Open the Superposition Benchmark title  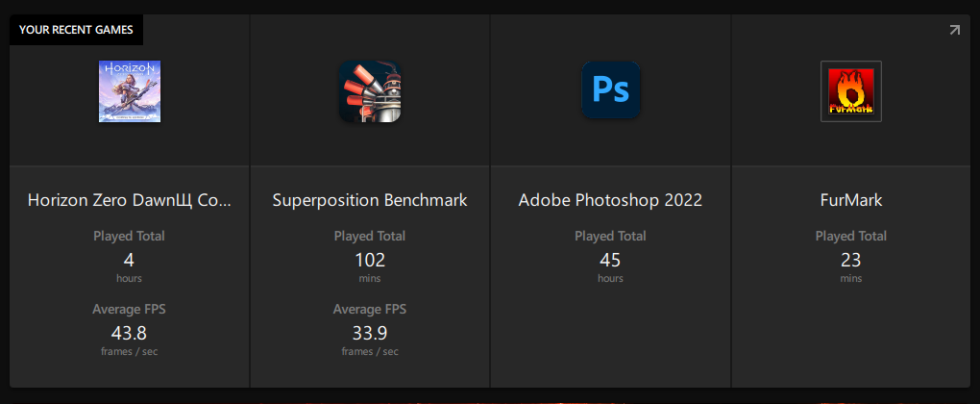coord(370,200)
